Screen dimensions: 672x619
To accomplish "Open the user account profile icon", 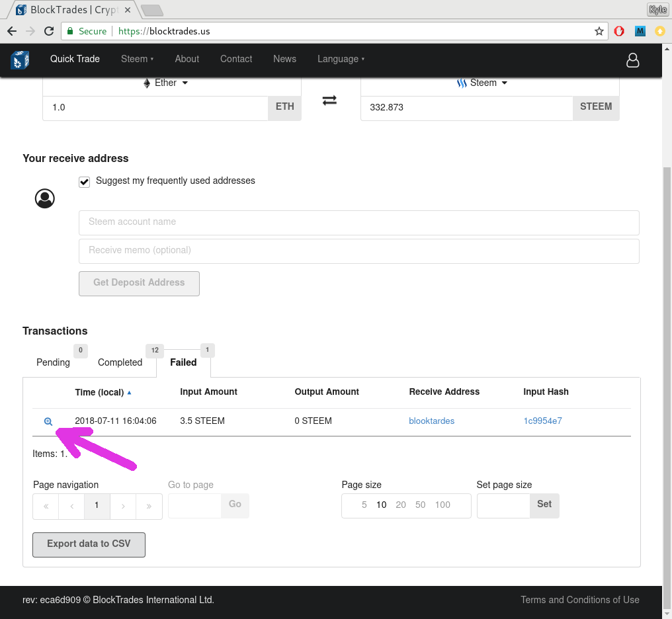I will (x=632, y=60).
